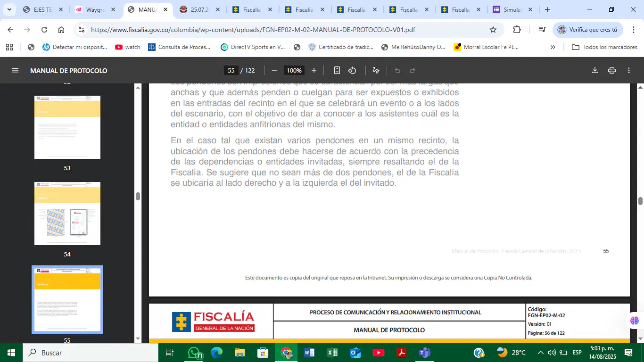Image resolution: width=644 pixels, height=362 pixels.
Task: Click the Buscar taskbar search box
Action: [x=90, y=353]
